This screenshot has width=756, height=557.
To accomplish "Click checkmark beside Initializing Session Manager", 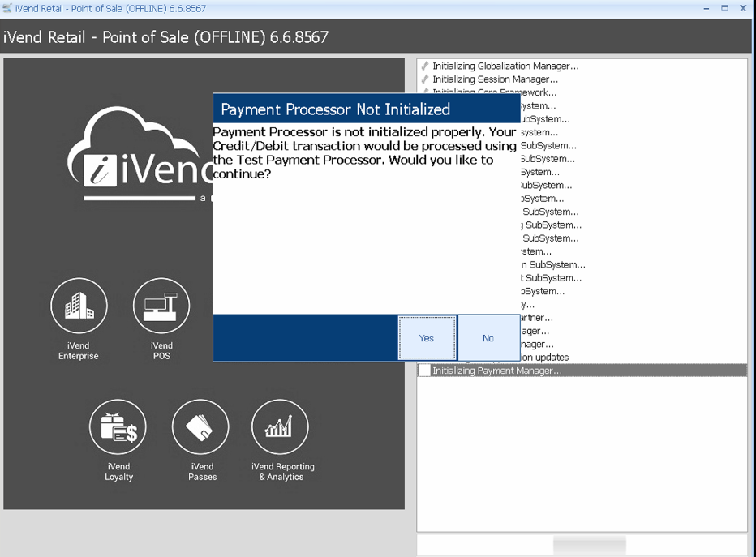I will [x=425, y=79].
